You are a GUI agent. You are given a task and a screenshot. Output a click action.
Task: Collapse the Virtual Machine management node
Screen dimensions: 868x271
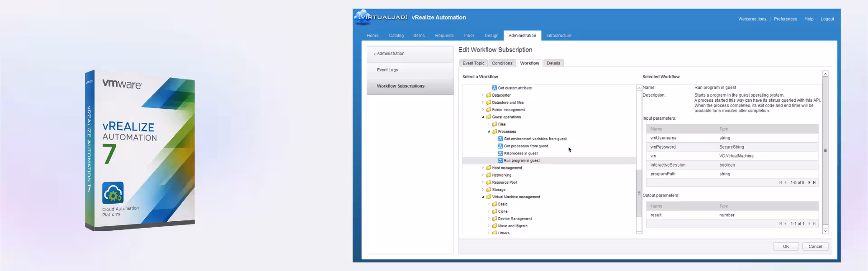click(x=483, y=197)
